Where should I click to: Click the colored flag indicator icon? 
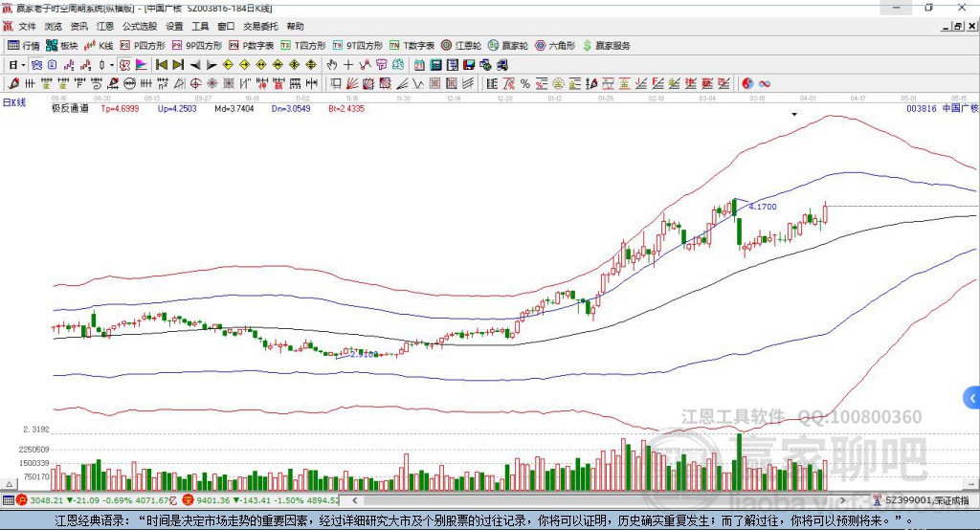pyautogui.click(x=142, y=65)
